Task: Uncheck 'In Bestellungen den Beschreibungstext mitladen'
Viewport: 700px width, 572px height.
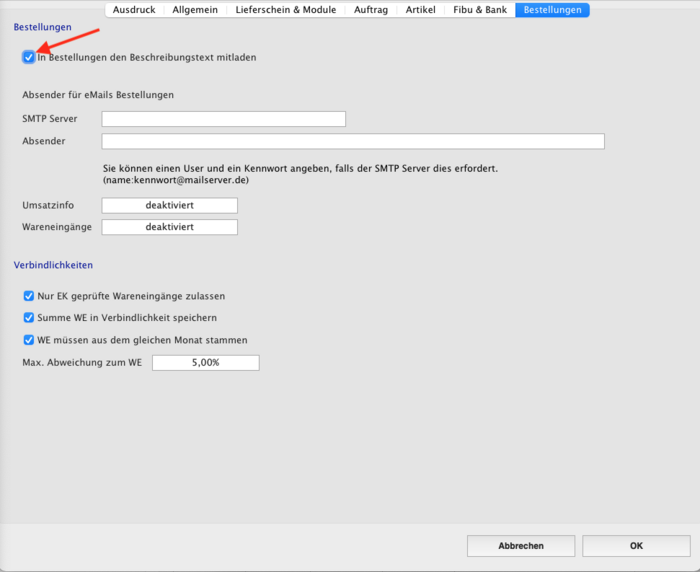Action: 28,58
